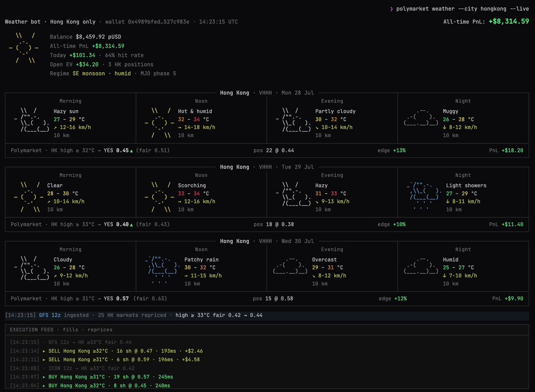This screenshot has width=535, height=392.
Task: Click the 'MJO phase 5' text
Action: (158, 73)
